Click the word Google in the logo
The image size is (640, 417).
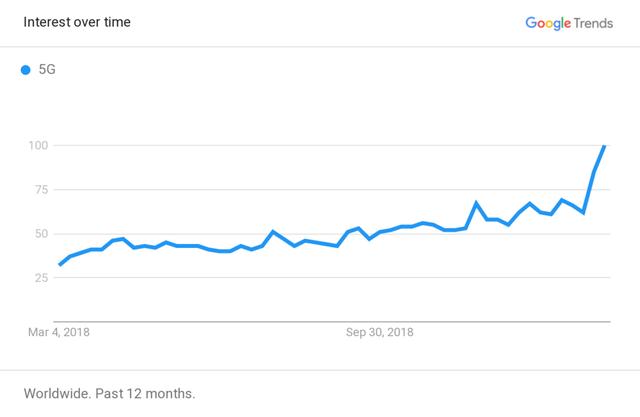(x=548, y=23)
